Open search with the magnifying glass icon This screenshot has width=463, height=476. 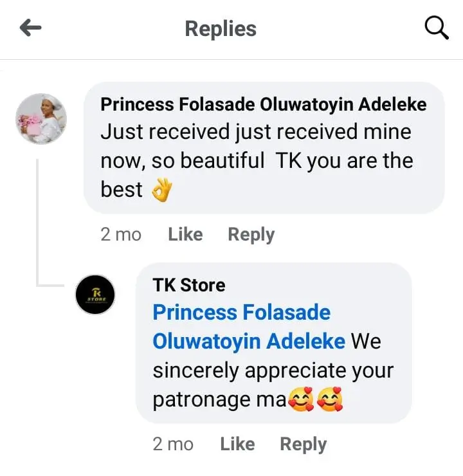437,28
